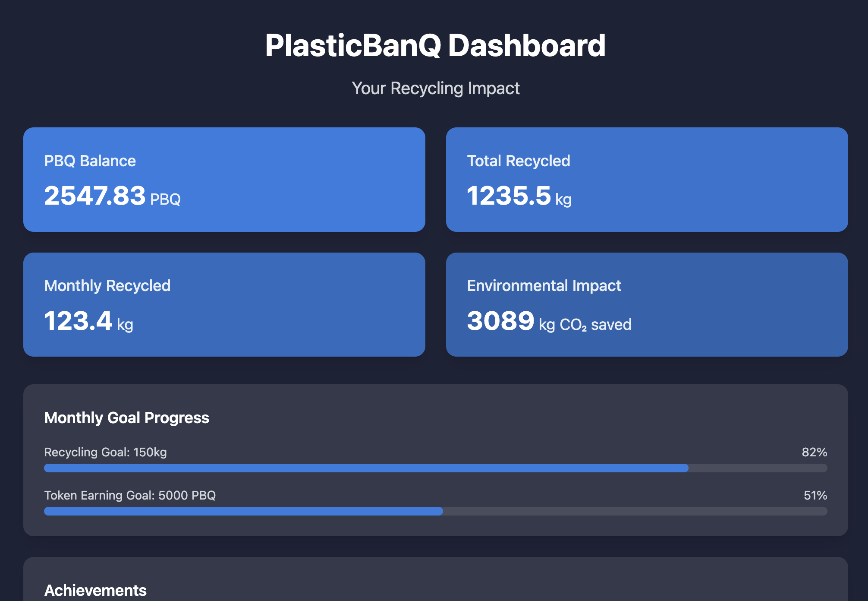The width and height of the screenshot is (868, 601).
Task: Click the 3089 kg CO₂ saved value
Action: 549,322
